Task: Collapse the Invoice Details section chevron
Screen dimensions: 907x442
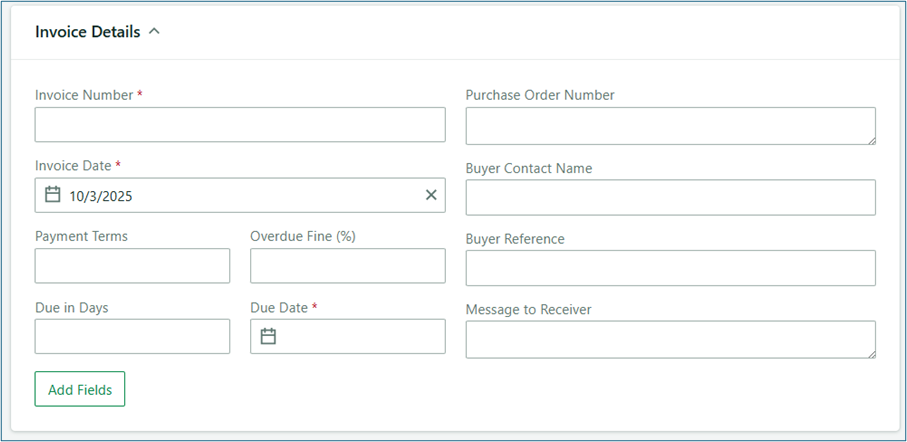Action: [x=154, y=31]
